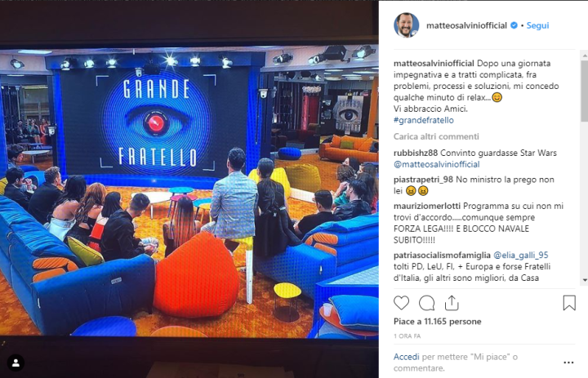Open the three-dot more options menu

coord(568,362)
